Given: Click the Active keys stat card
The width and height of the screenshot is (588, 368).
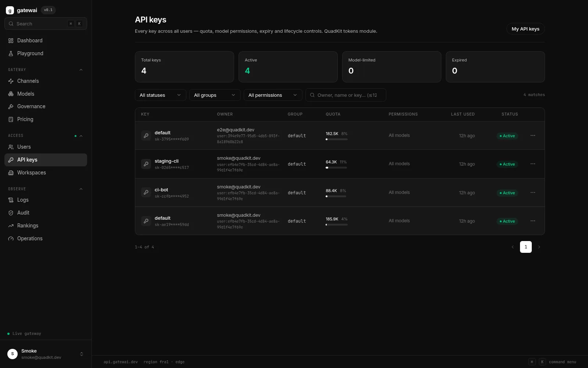Looking at the screenshot, I should (x=288, y=67).
